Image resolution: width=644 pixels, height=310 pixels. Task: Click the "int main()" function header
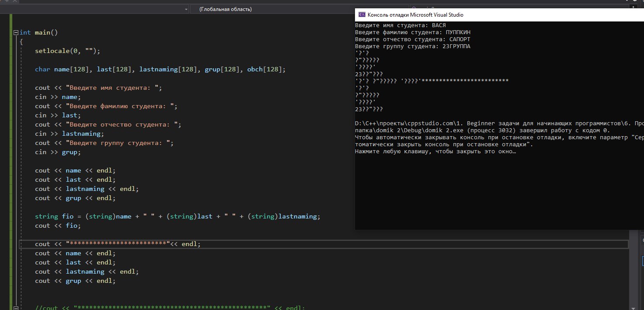39,33
